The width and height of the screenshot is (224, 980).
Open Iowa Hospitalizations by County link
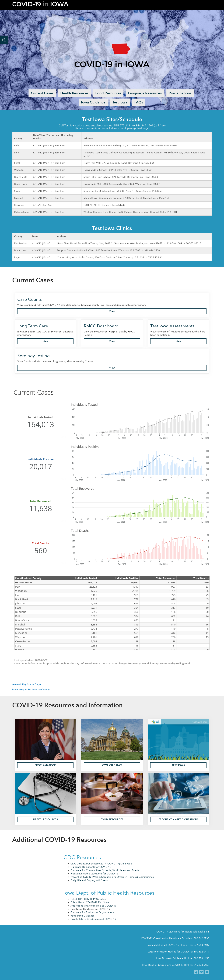click(x=31, y=689)
